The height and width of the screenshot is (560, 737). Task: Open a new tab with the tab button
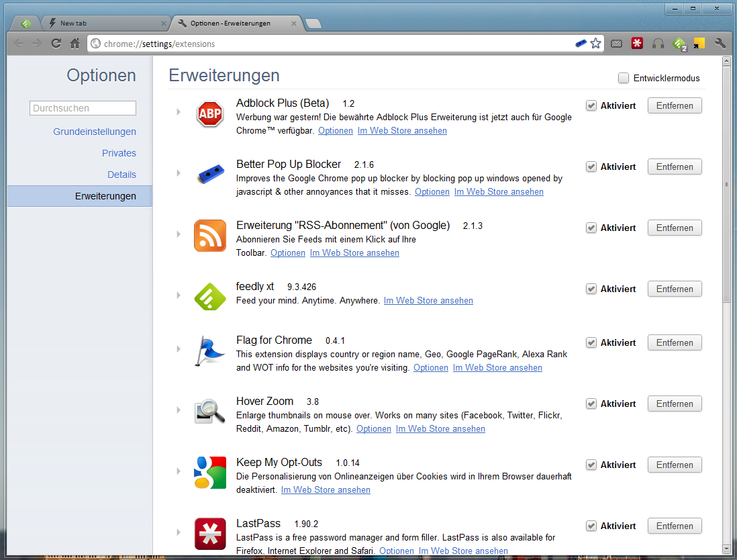point(313,24)
